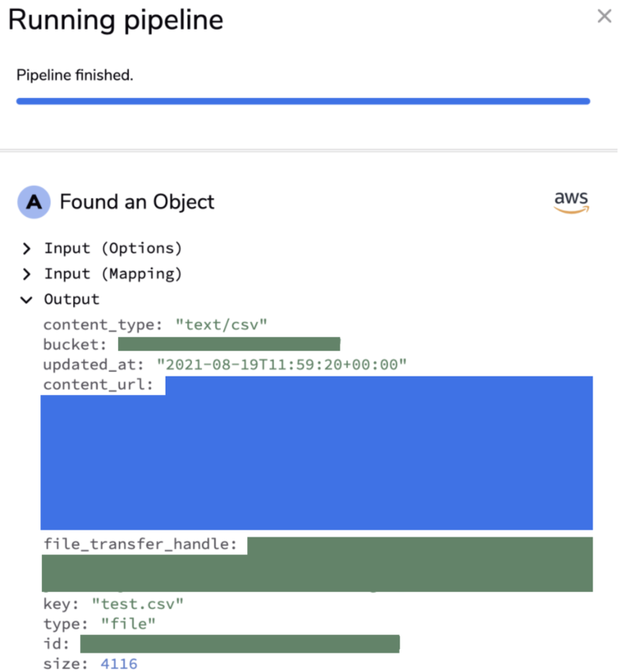622x672 pixels.
Task: Click the redacted content_url block
Action: coord(316,453)
